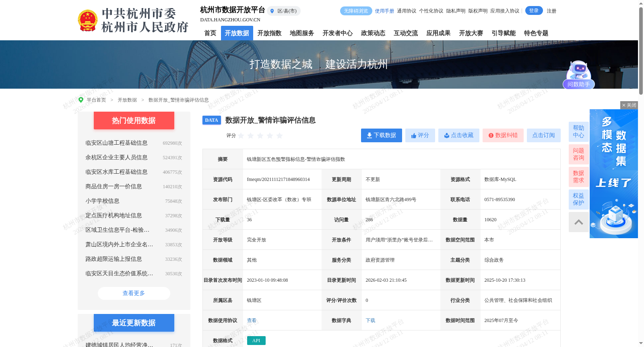Click 数据纠错 error report button
The image size is (644, 347).
coord(503,135)
